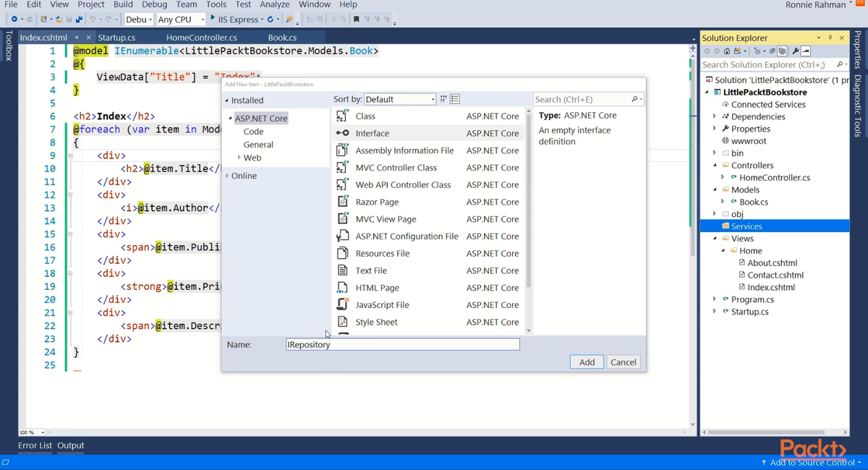
Task: Switch to the Book.cs tab
Action: [x=282, y=38]
